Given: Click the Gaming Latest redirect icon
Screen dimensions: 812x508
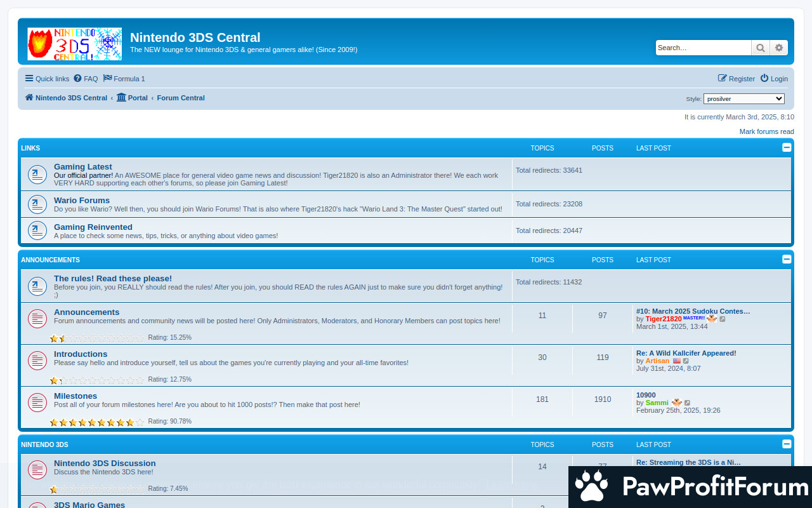Looking at the screenshot, I should (x=37, y=175).
